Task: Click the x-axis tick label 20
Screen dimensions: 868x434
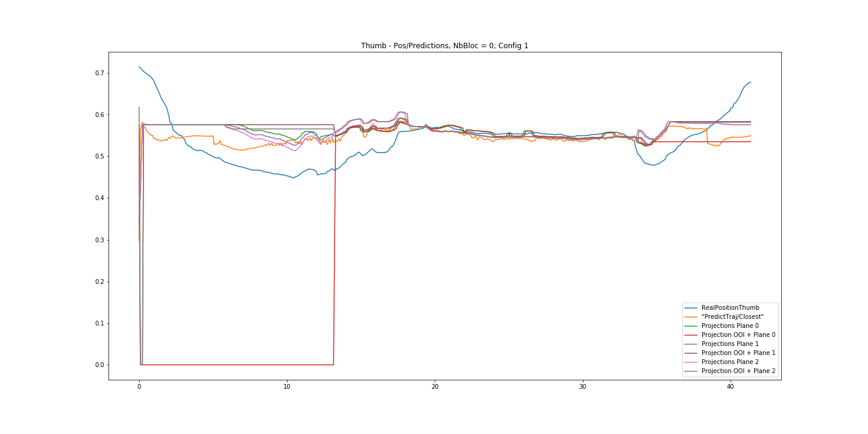Action: [435, 388]
